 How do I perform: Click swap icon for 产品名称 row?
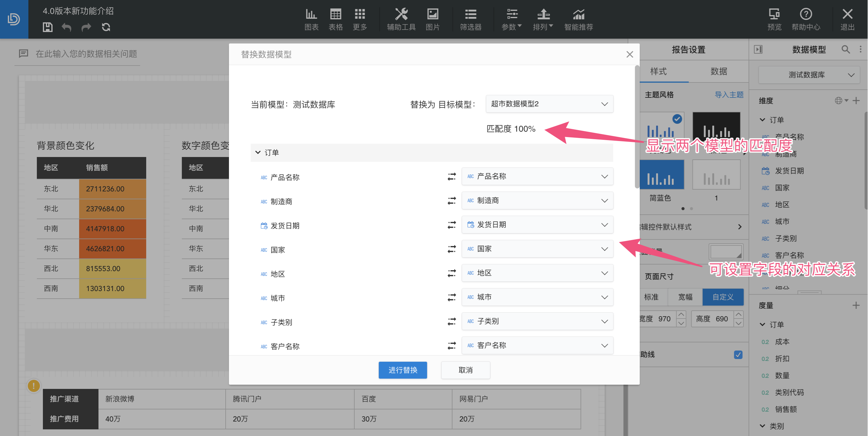coord(452,177)
